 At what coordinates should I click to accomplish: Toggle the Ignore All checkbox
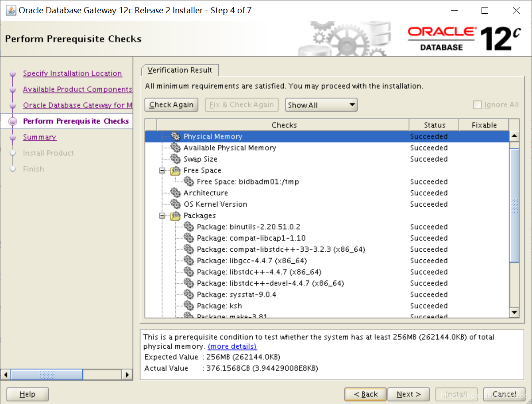click(477, 105)
